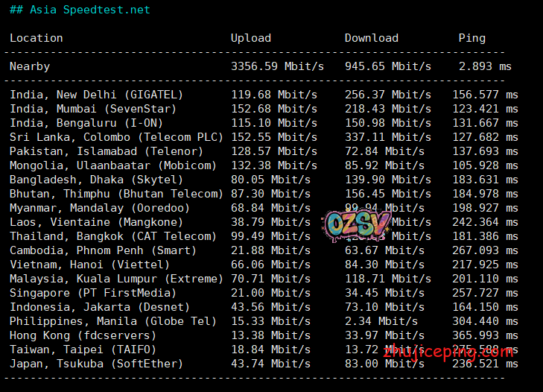This screenshot has width=543, height=392.
Task: Click the Philippines, Manila (Globe Tel) row
Action: 112,321
